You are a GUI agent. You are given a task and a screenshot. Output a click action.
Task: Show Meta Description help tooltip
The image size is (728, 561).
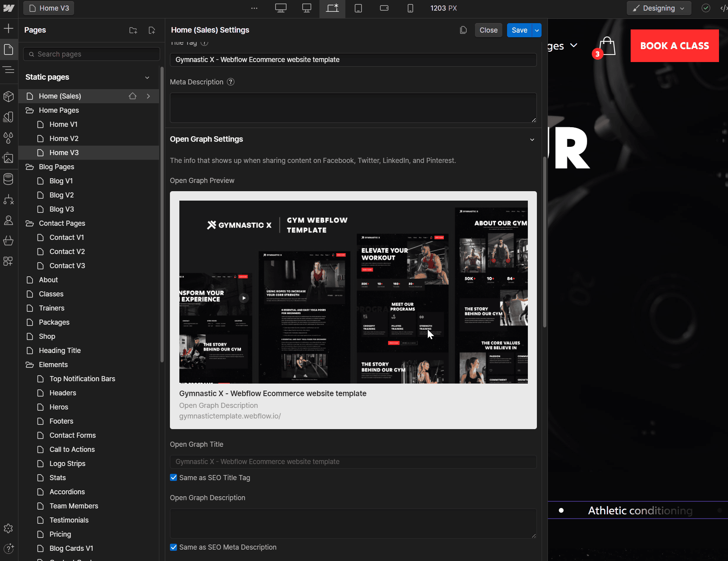[x=231, y=82]
